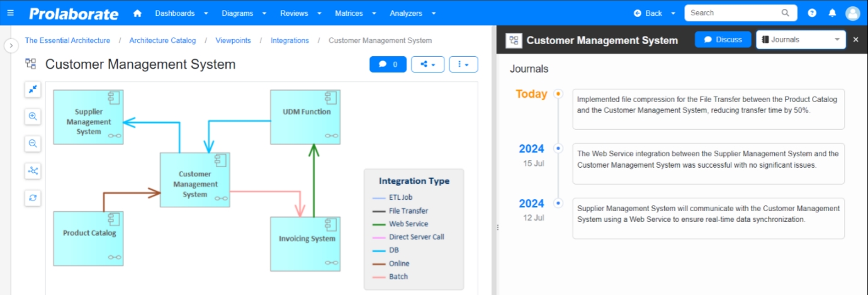Screen dimensions: 868x295
Task: Toggle fullscreen collapse arrows icon
Action: point(33,90)
